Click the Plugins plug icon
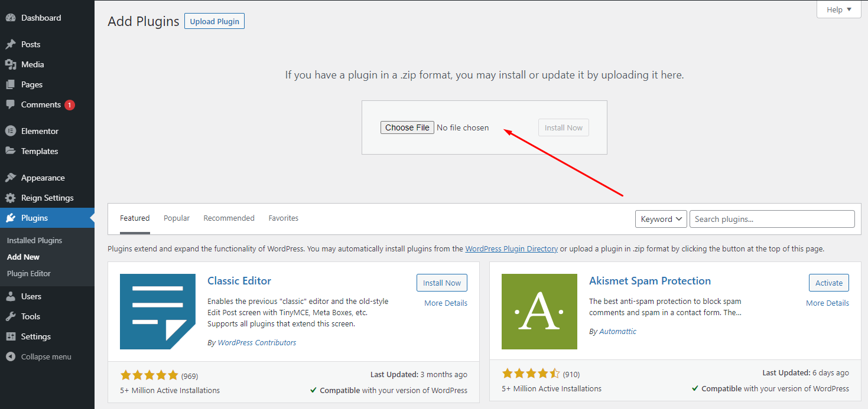Screen dimensions: 868x409 [x=11, y=218]
